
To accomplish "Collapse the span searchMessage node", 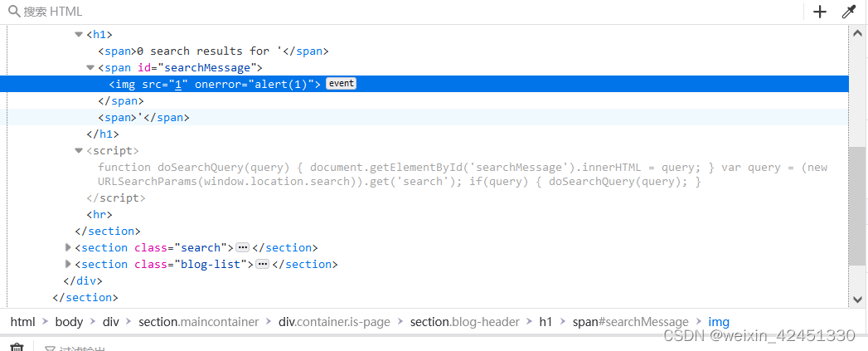I will pyautogui.click(x=90, y=68).
